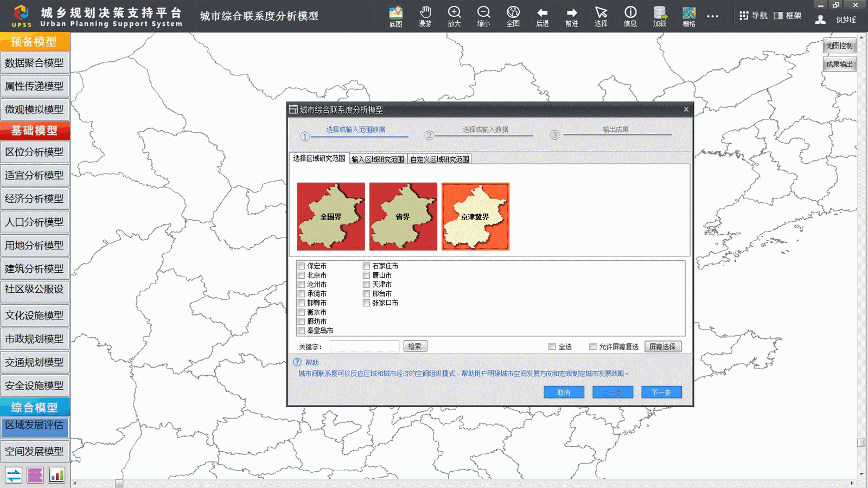This screenshot has width=868, height=488.
Task: Switch to the 框架 frame layout
Action: tap(788, 16)
